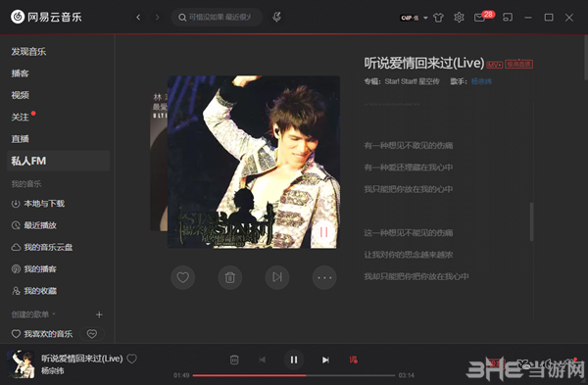Open 我的音乐云盘

pos(41,247)
